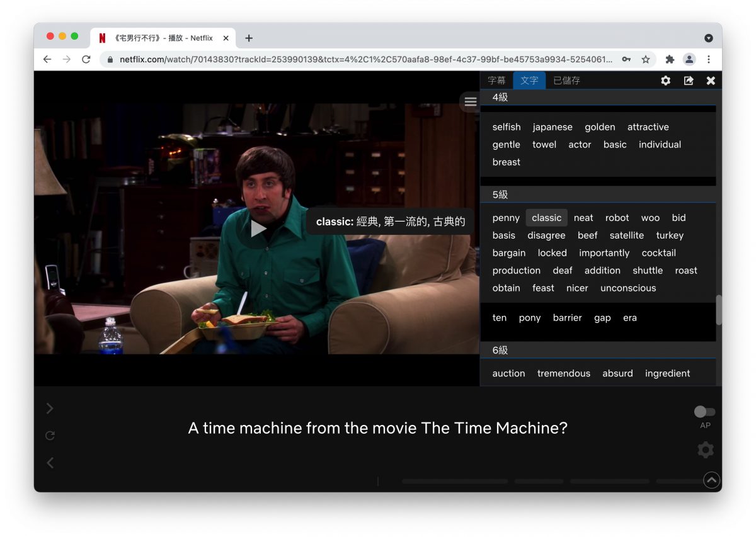Screen dimensions: 756x537
Task: Reload the Netflix page
Action: click(x=86, y=59)
